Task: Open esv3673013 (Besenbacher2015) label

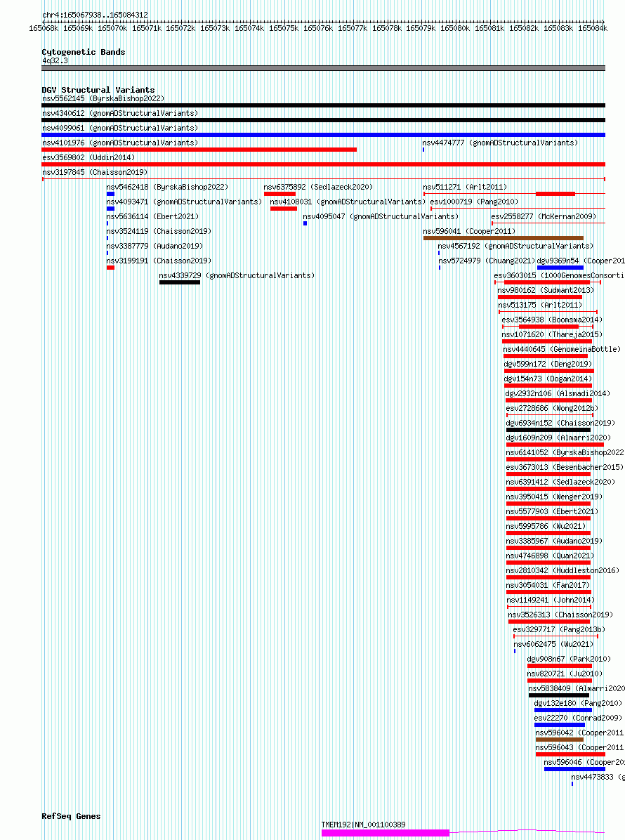Action: (565, 467)
